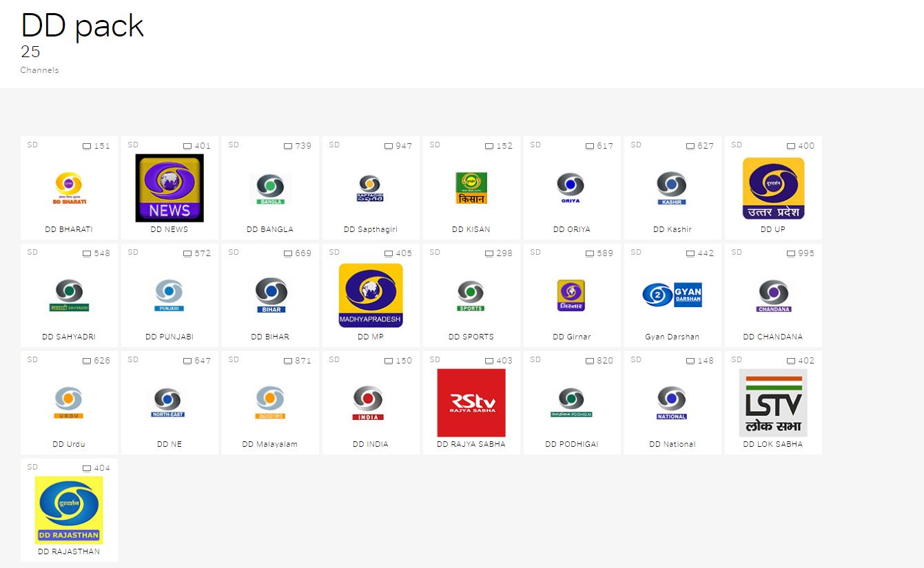Viewport: 924px width, 568px height.
Task: Select the "DD Sapthagiri" name text
Action: pos(371,229)
